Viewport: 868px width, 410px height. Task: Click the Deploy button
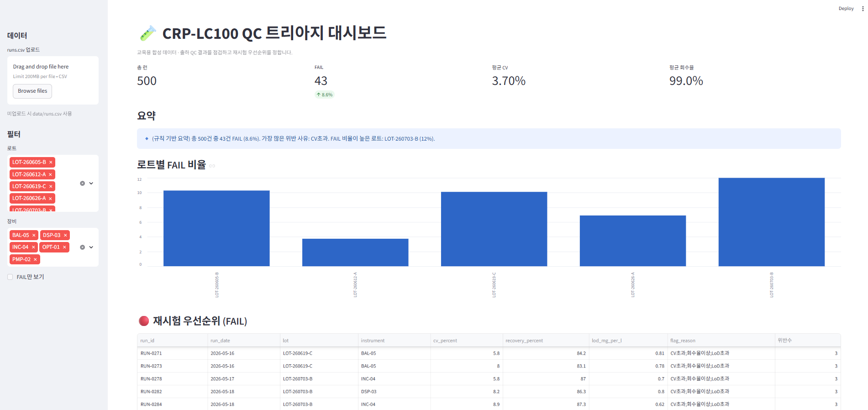(x=846, y=8)
